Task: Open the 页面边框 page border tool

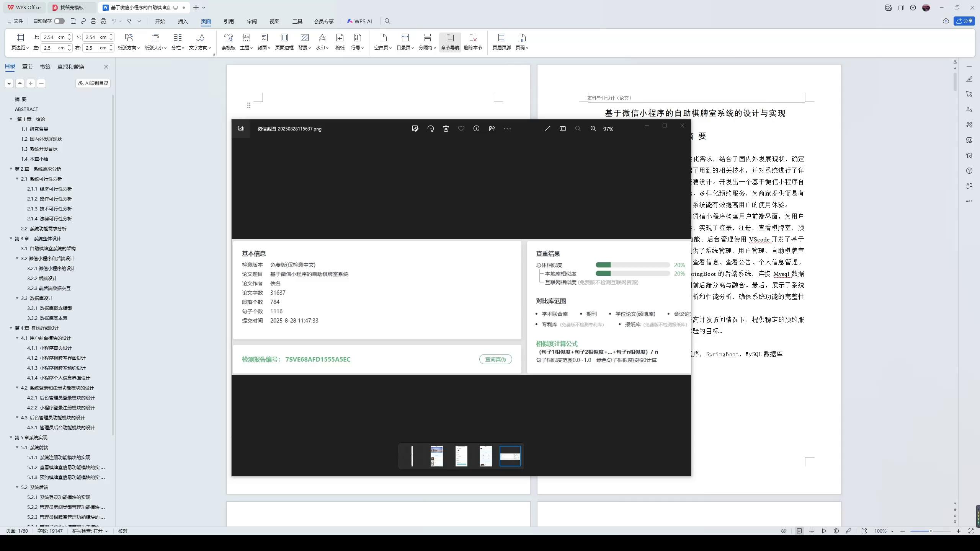Action: tap(284, 41)
